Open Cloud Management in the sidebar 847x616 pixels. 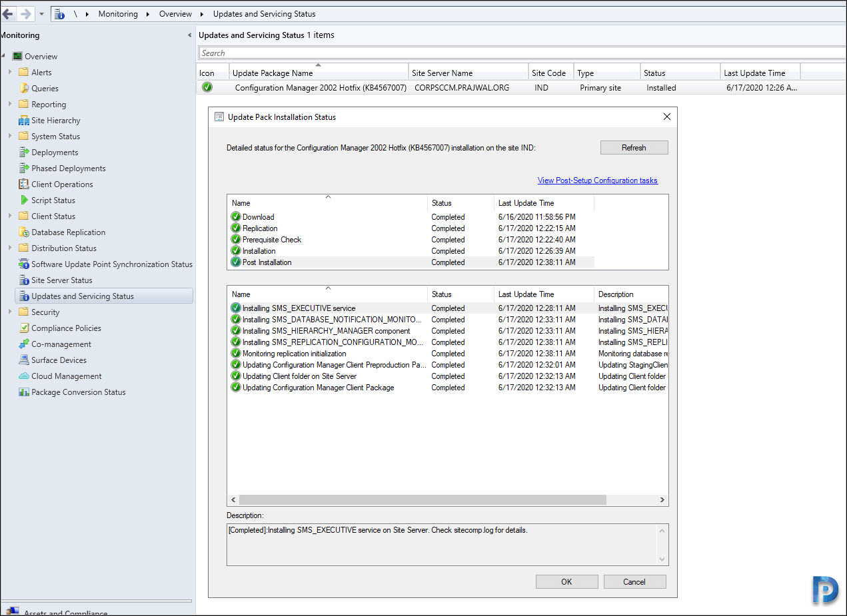(x=67, y=376)
